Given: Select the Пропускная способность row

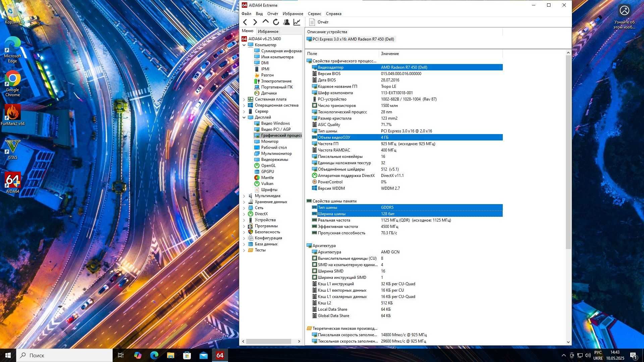Looking at the screenshot, I should [x=407, y=233].
